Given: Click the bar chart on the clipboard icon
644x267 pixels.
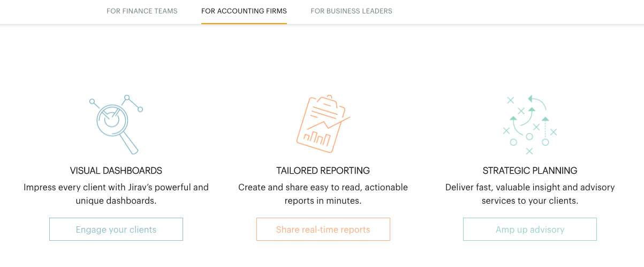Looking at the screenshot, I should (317, 138).
